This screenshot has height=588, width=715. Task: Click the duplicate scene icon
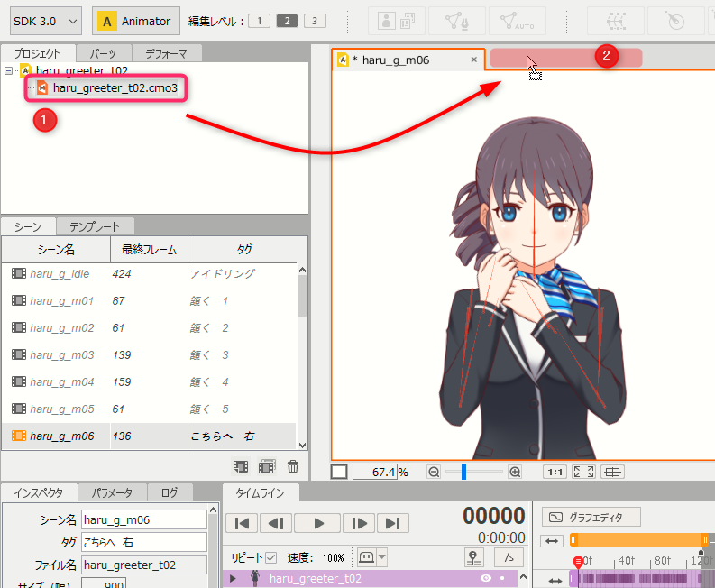point(267,466)
